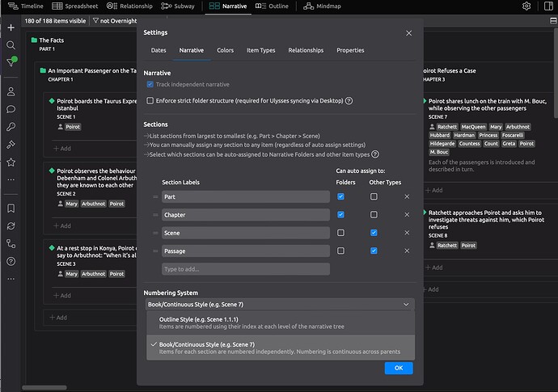Remove the Passage section with its X

[407, 251]
